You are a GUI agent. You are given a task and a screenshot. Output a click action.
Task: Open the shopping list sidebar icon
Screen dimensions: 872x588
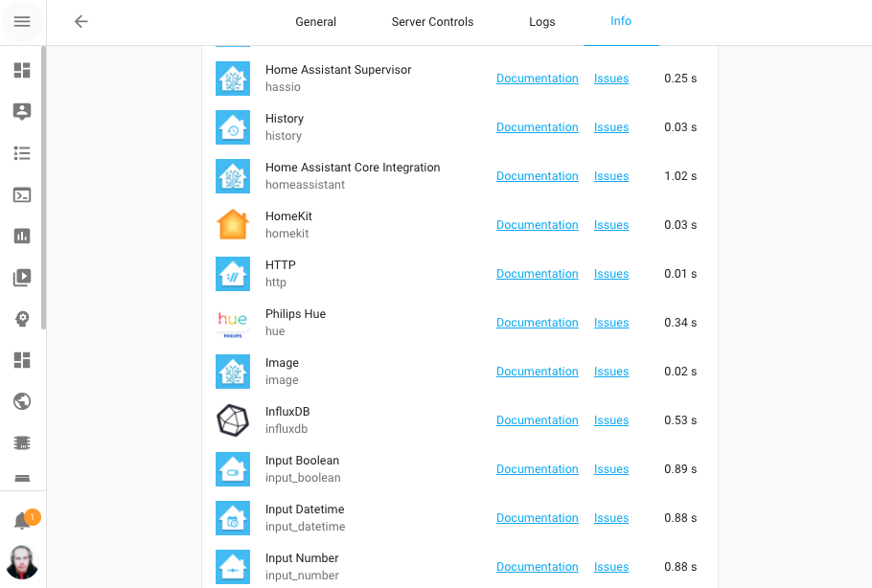pyautogui.click(x=22, y=153)
